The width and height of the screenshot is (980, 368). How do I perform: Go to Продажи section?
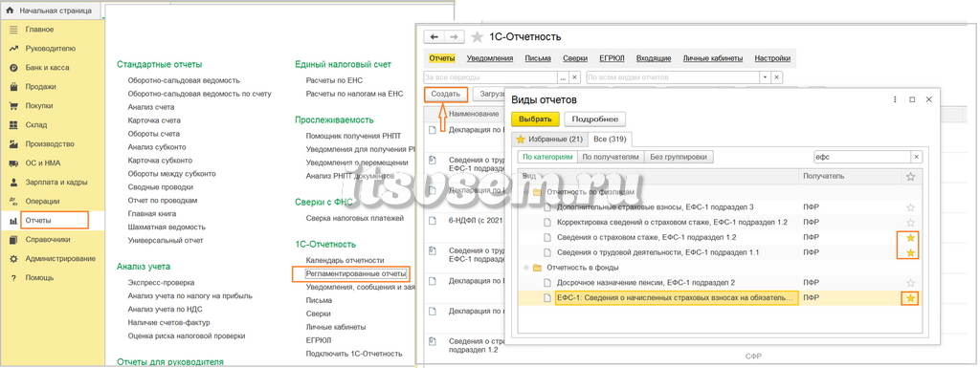40,87
